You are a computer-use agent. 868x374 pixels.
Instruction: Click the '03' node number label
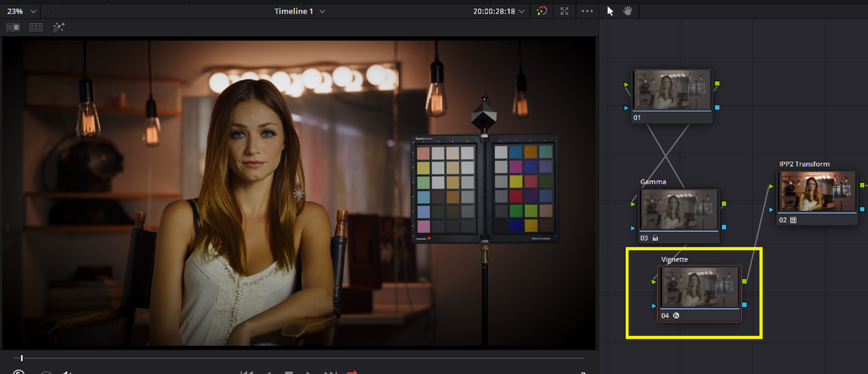coord(644,238)
